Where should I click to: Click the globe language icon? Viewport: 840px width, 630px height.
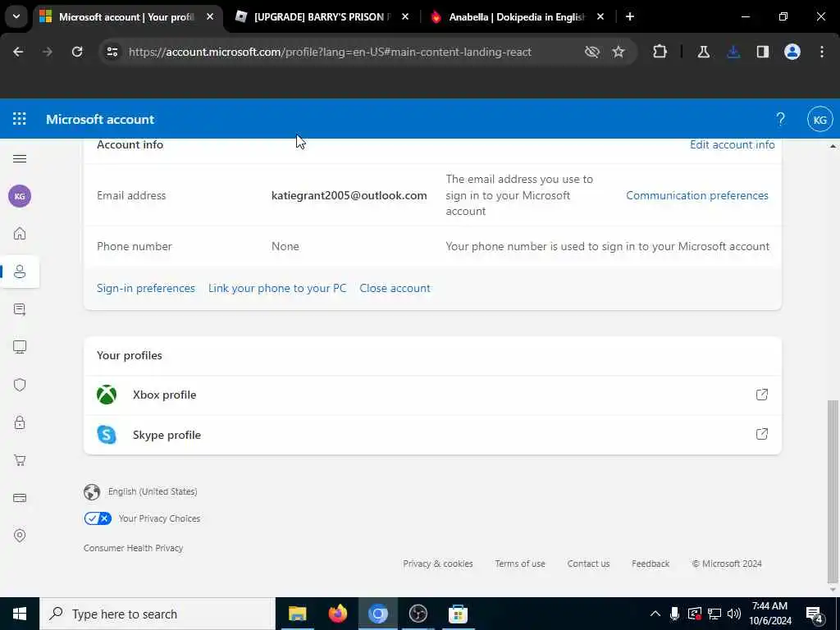[92, 492]
